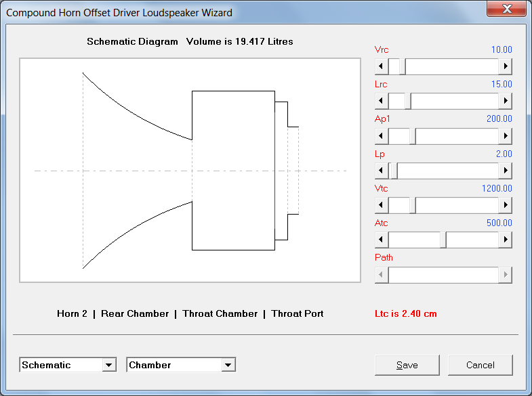Click the Lrc value 15.00
This screenshot has height=396, width=532.
click(x=502, y=84)
